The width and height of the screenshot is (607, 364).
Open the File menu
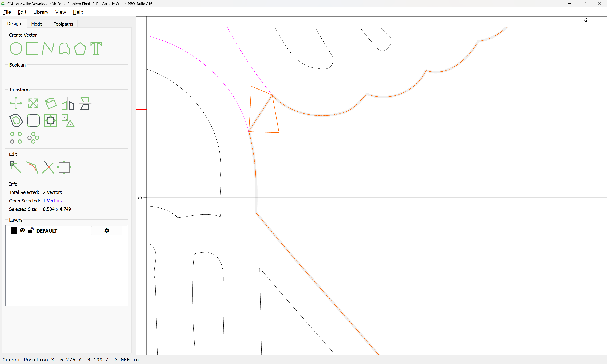point(7,12)
